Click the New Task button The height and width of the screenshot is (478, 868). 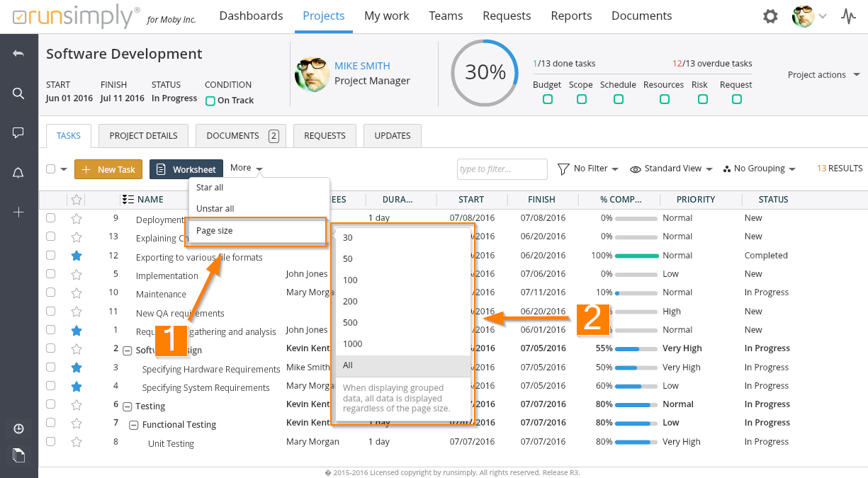pyautogui.click(x=108, y=169)
